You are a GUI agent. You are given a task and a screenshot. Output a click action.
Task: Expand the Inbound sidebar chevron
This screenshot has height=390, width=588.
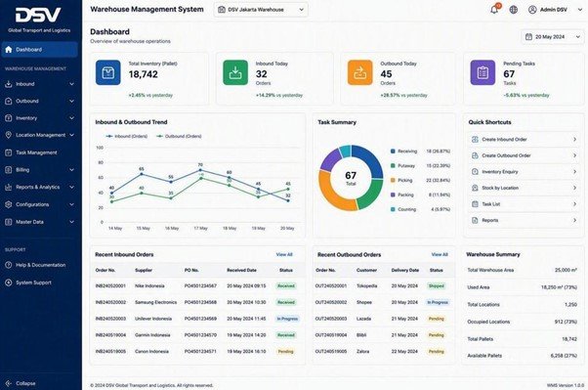click(71, 84)
